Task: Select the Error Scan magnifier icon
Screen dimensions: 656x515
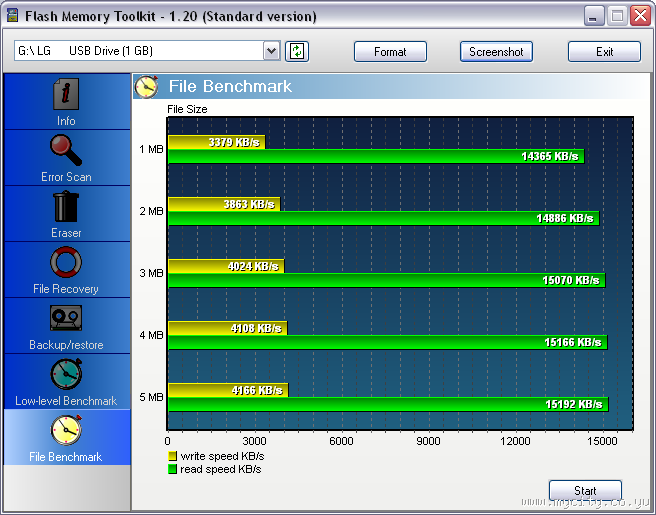Action: [x=66, y=151]
